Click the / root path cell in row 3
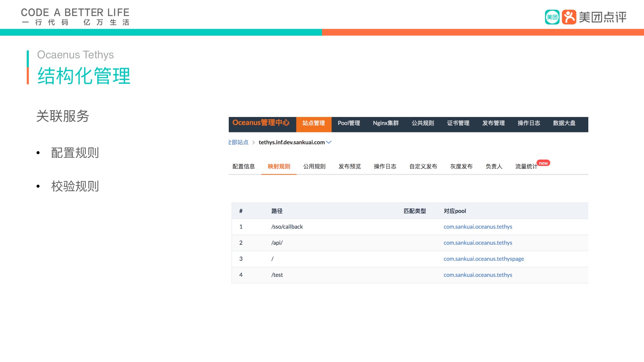The image size is (644, 362). (272, 259)
